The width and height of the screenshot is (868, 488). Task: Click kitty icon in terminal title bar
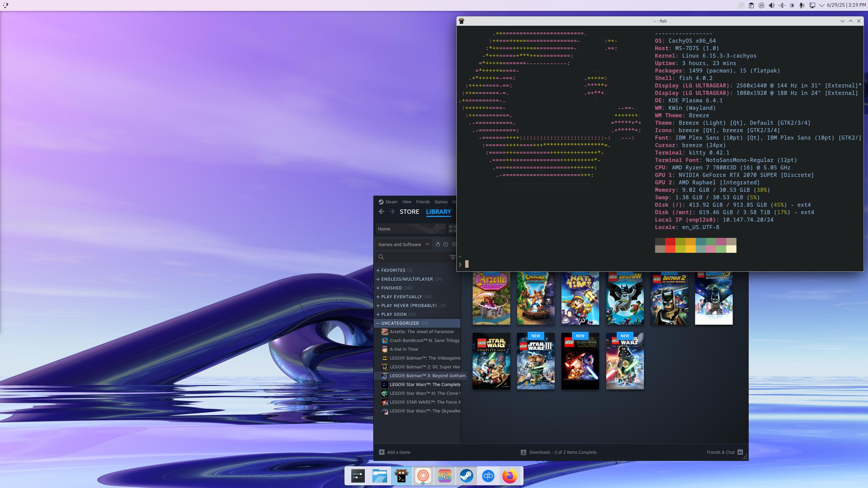coord(461,21)
